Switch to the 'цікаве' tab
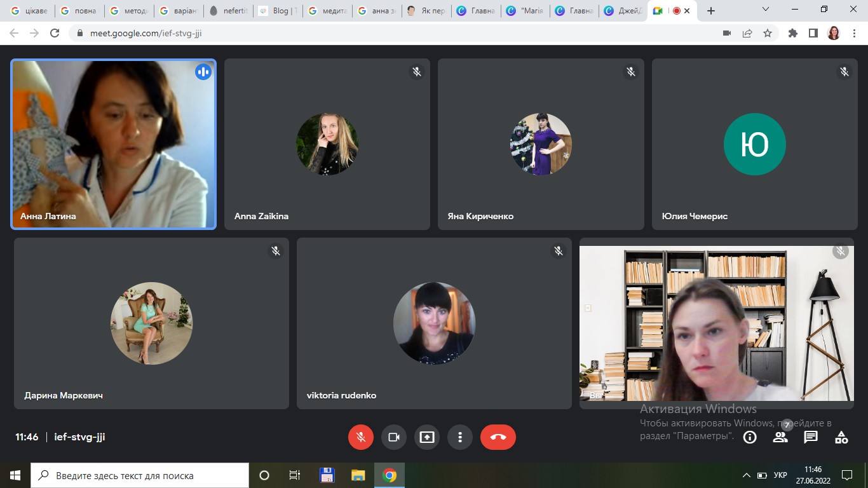 [x=30, y=11]
